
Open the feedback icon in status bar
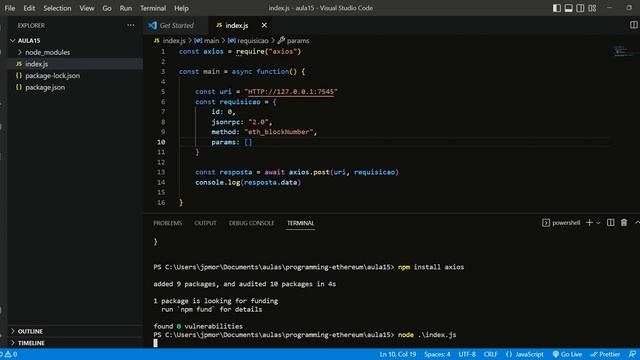[632, 354]
